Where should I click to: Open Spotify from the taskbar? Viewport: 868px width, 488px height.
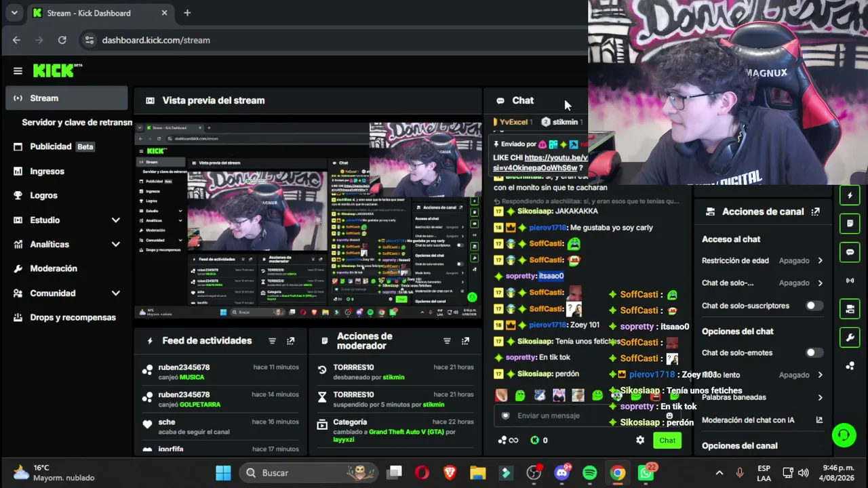(589, 472)
